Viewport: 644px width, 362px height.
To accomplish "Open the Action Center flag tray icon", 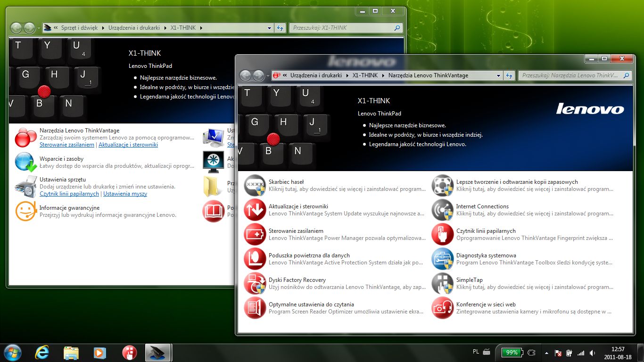I will (558, 353).
